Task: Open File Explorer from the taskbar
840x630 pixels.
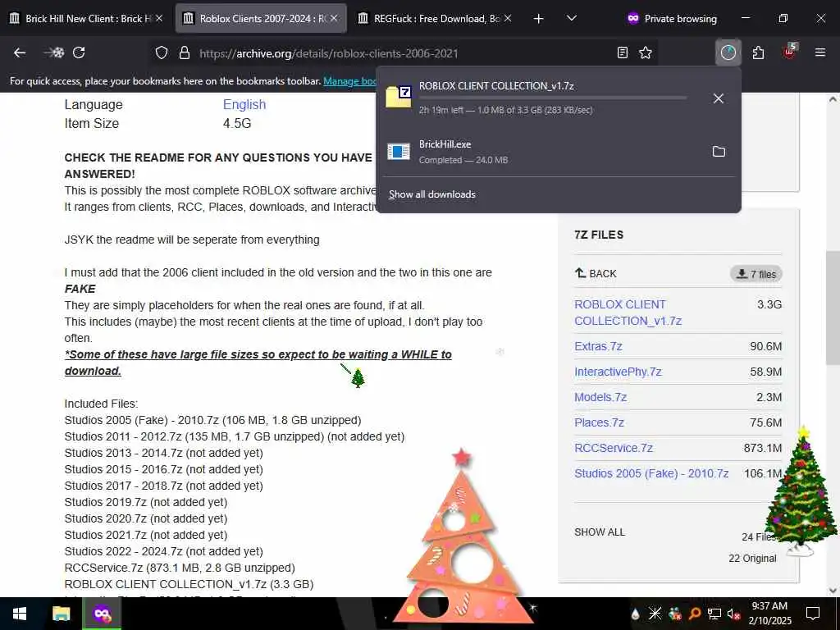Action: [61, 614]
